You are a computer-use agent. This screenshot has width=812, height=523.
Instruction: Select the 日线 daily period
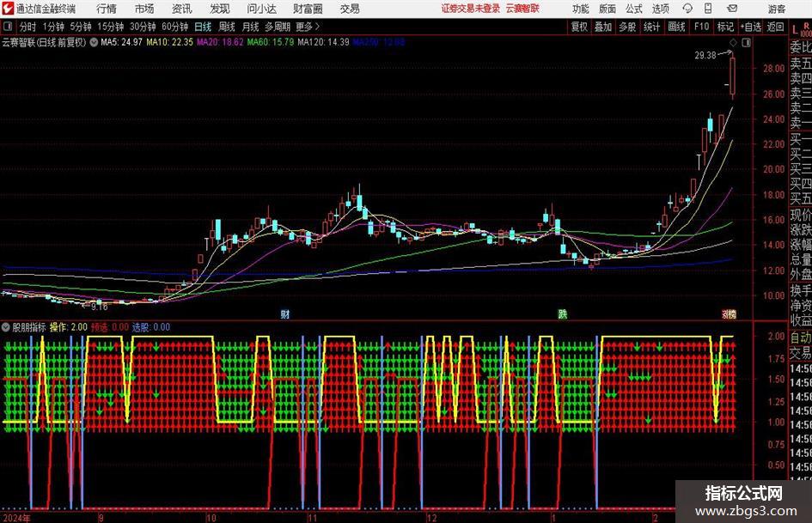[203, 27]
